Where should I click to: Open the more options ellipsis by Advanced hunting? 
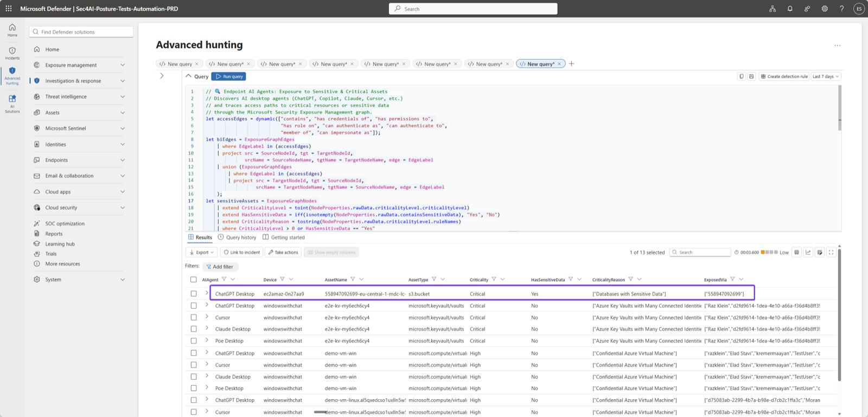click(x=838, y=46)
